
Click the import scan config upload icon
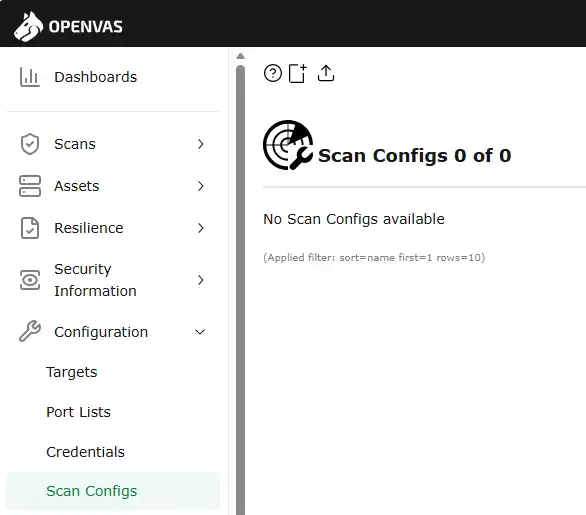(x=326, y=73)
